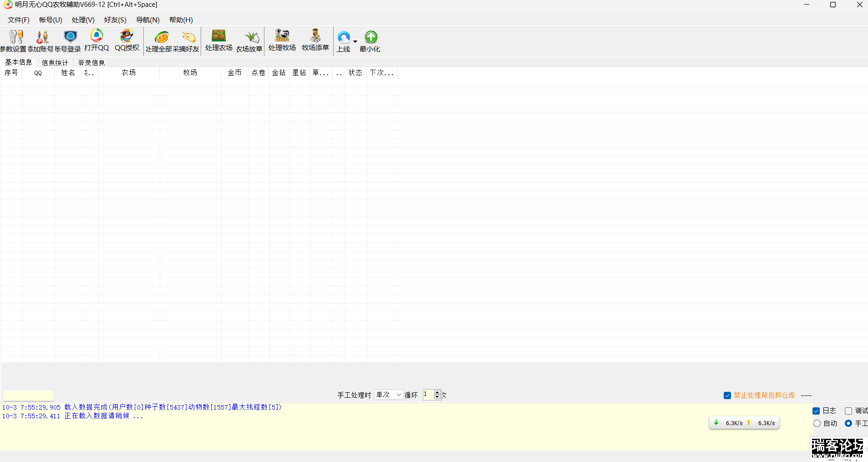Click the 牧场 column header
This screenshot has height=462, width=868.
[x=190, y=73]
